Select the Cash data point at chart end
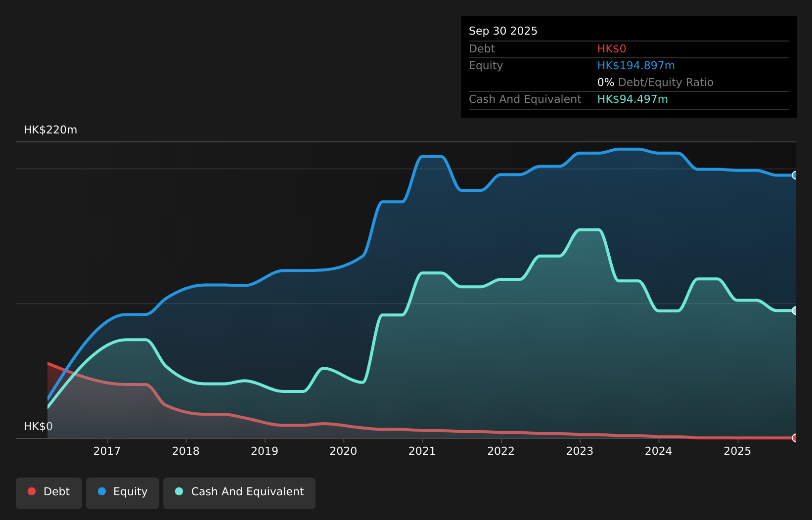This screenshot has width=812, height=520. (795, 310)
